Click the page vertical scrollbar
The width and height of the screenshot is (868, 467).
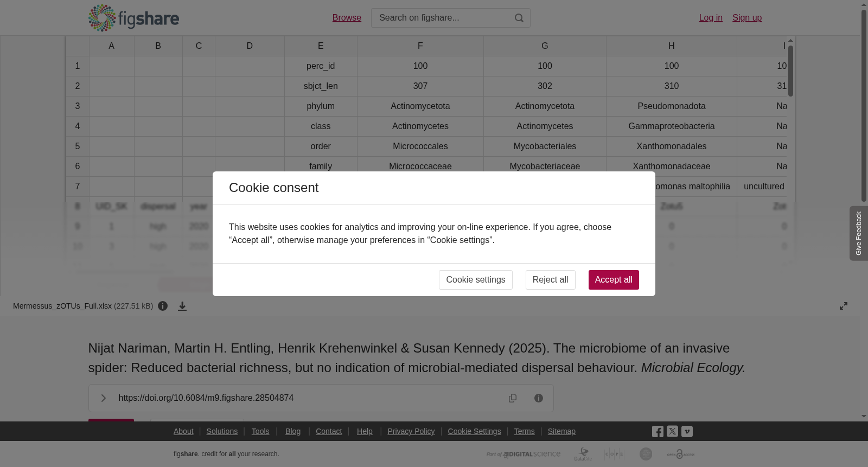[x=864, y=106]
